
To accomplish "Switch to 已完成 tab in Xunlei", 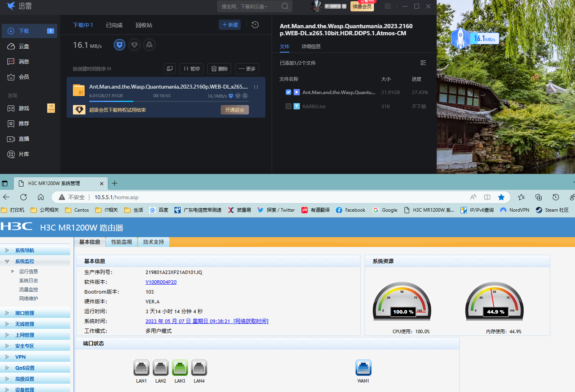I will click(114, 25).
